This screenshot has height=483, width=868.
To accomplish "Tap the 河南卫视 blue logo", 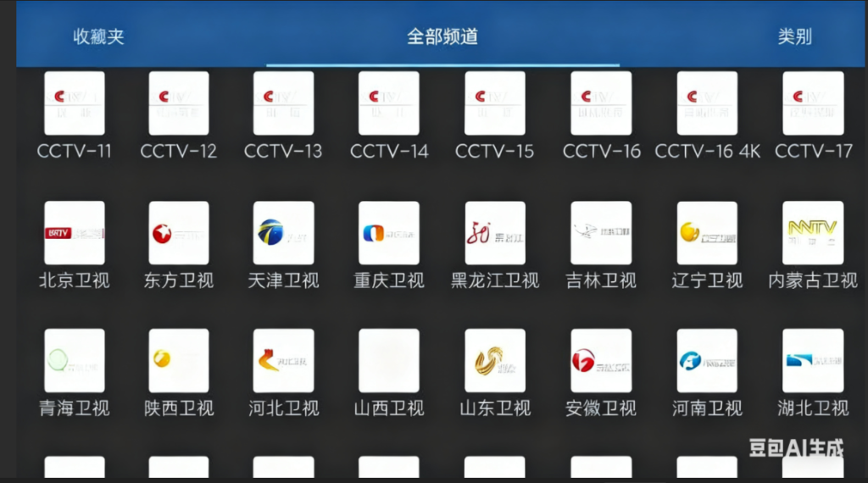I will [x=707, y=361].
